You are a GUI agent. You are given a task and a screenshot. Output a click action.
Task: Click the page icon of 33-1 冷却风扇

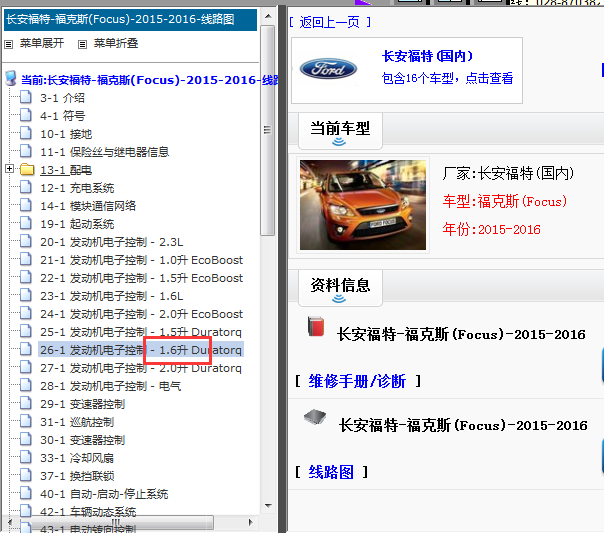click(x=26, y=457)
